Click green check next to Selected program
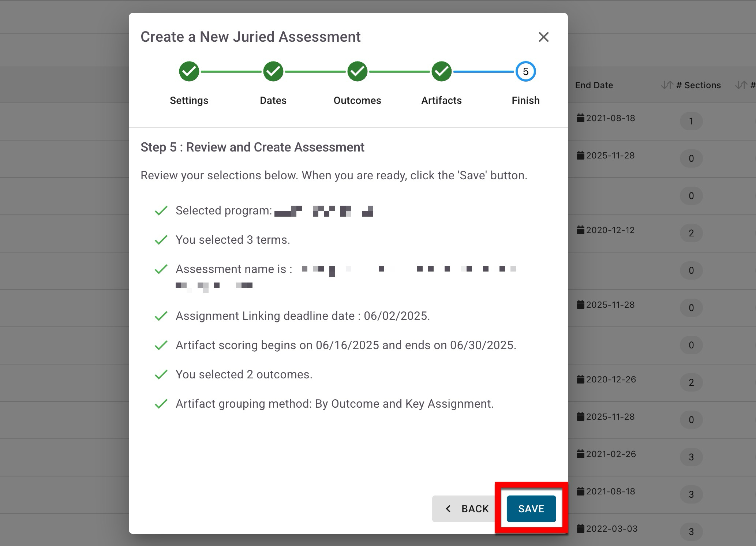The image size is (756, 546). [161, 210]
